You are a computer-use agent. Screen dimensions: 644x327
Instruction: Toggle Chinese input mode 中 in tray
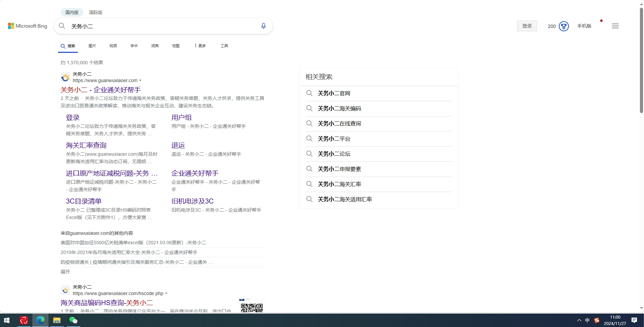[587, 320]
